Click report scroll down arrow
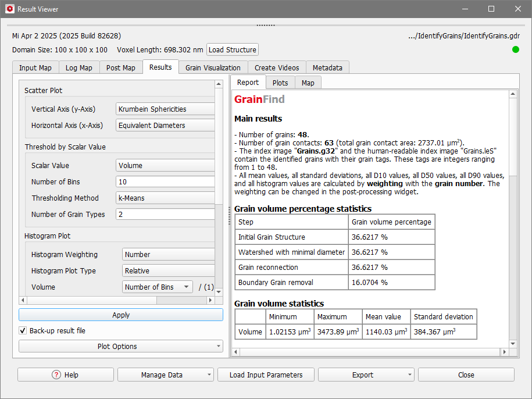 (x=513, y=344)
